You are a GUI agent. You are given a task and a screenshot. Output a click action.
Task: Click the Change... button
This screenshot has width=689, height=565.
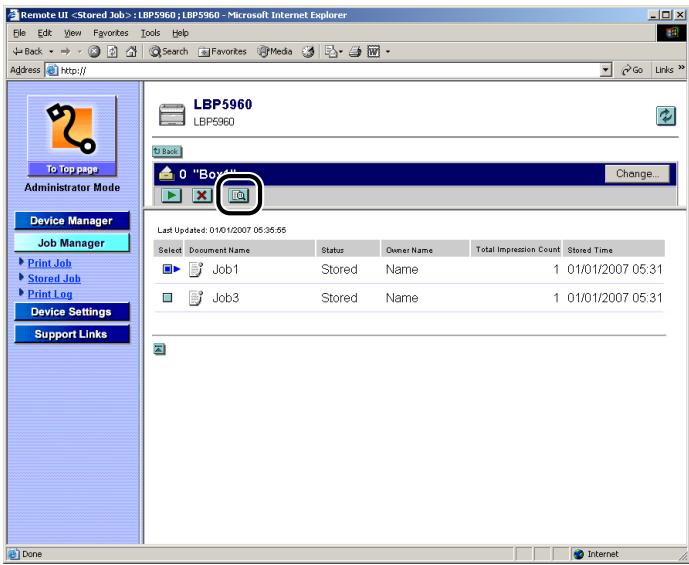pos(637,174)
